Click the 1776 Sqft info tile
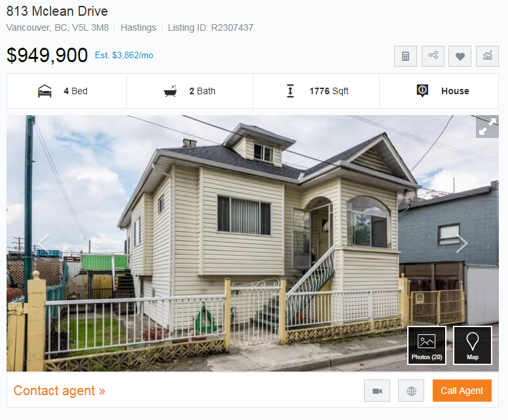 click(316, 91)
